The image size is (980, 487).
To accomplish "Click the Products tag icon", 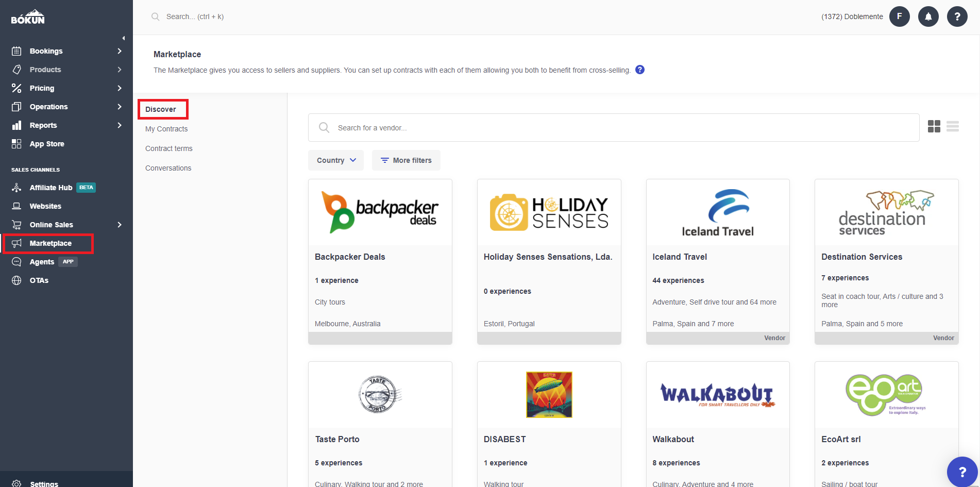I will coord(16,70).
